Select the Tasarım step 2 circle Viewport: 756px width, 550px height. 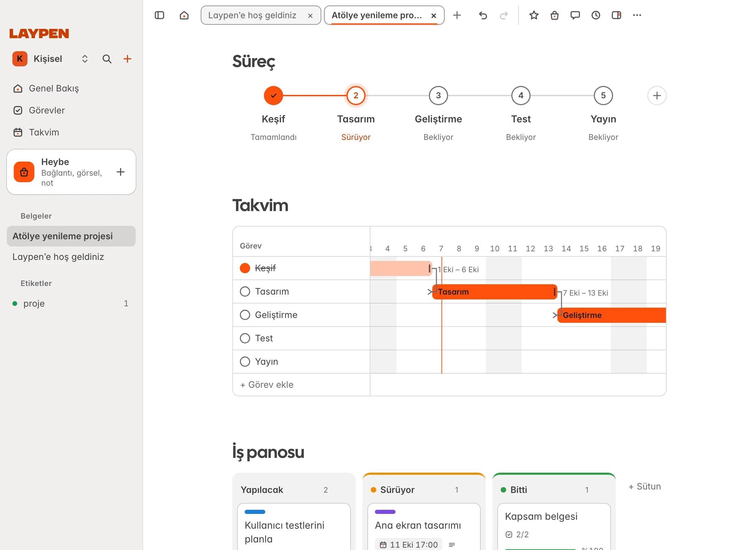pos(356,96)
